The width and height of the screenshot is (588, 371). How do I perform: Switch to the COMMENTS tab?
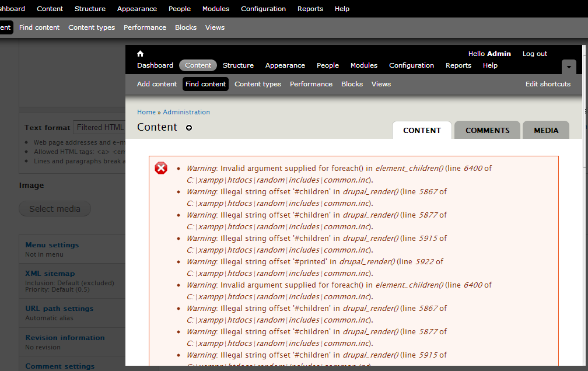pos(487,129)
